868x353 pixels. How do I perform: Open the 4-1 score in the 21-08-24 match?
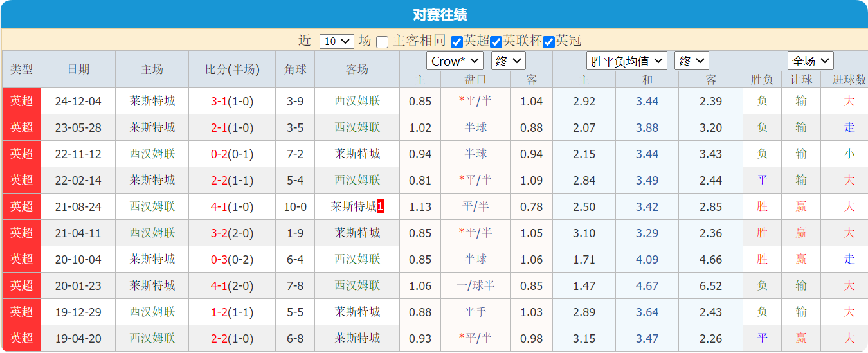tap(219, 206)
